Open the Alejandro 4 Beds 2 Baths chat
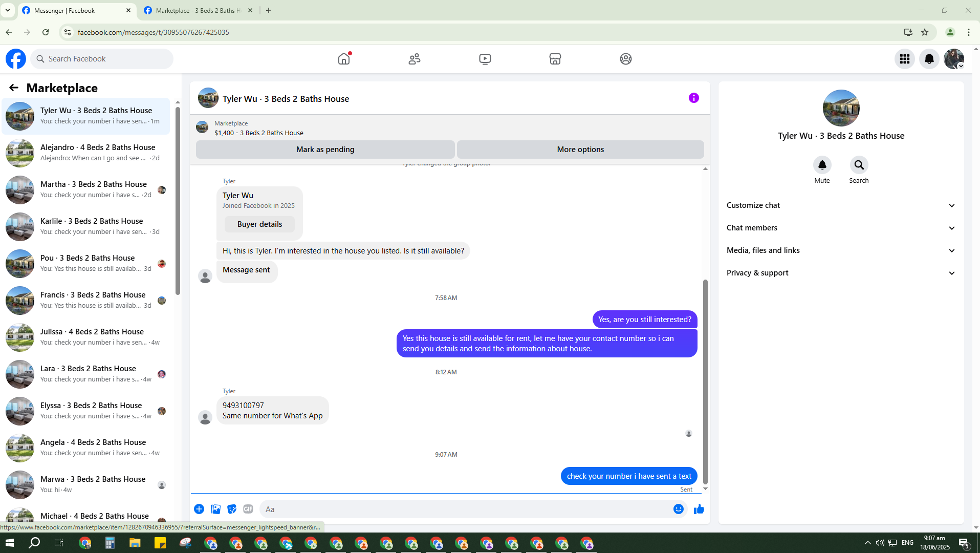980x553 pixels. 86,153
